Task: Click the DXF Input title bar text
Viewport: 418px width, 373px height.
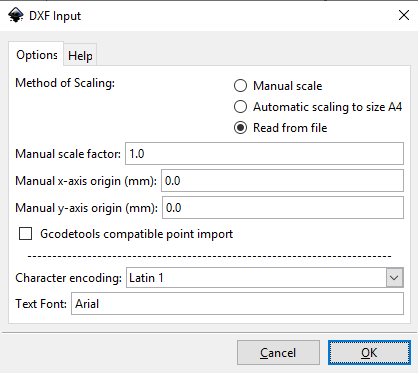Action: point(55,16)
